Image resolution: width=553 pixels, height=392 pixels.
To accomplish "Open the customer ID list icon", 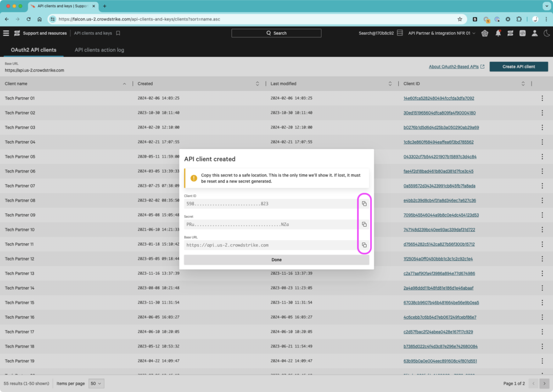I will click(400, 33).
